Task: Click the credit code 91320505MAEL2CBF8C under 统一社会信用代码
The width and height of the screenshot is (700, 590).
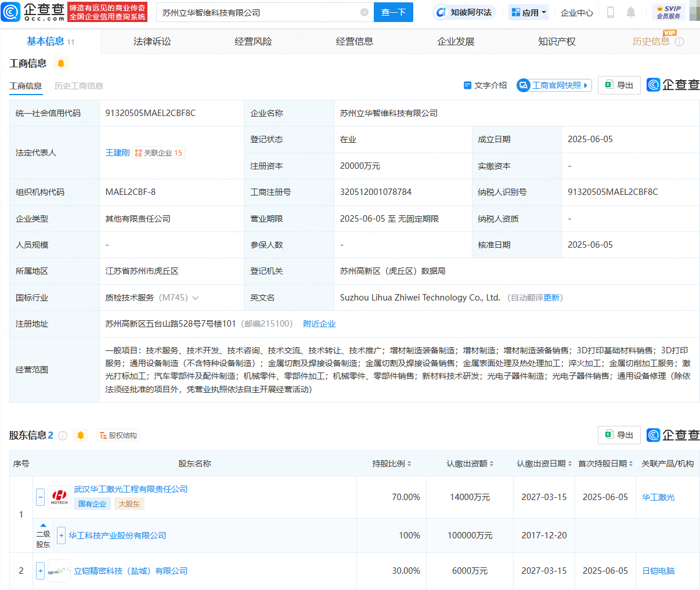Action: coord(150,113)
